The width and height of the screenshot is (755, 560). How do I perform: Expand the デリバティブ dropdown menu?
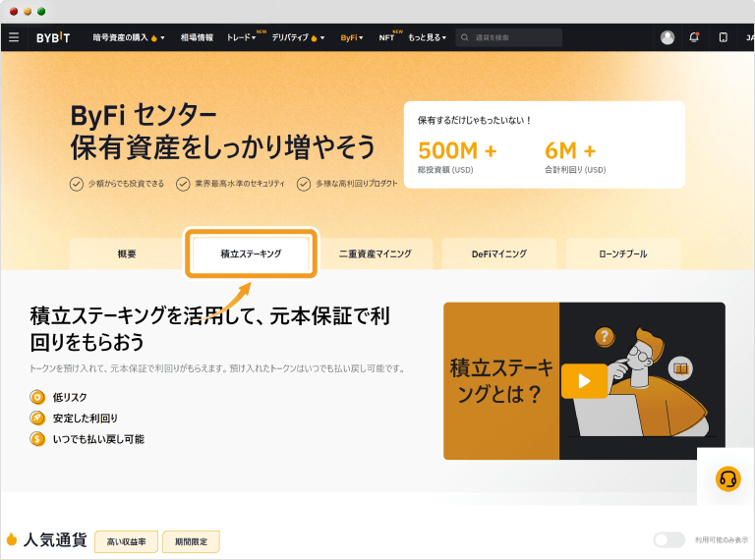click(298, 37)
